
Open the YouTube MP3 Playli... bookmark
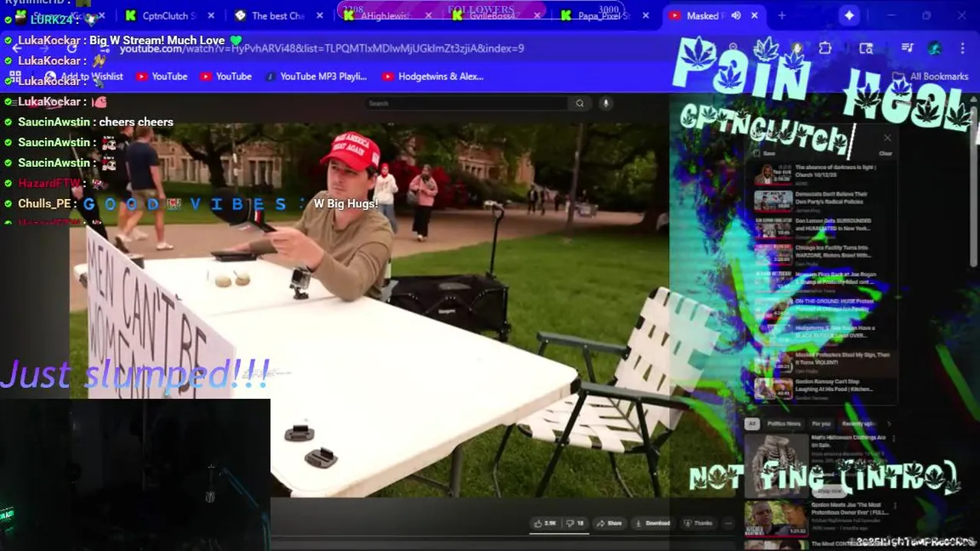point(315,77)
